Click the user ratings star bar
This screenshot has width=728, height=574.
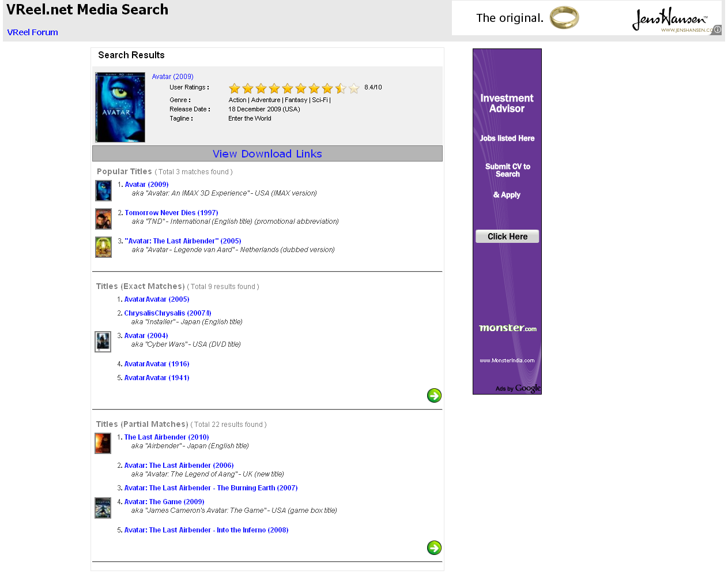click(294, 88)
